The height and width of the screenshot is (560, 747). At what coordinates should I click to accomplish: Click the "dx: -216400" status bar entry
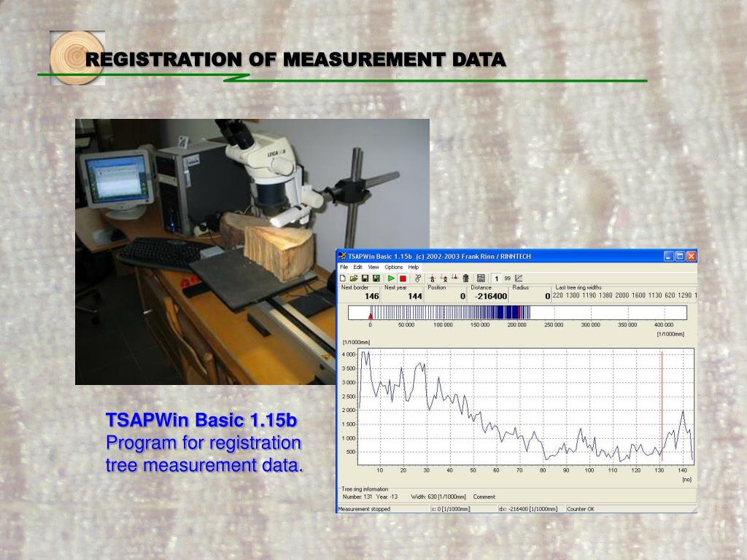(528, 509)
